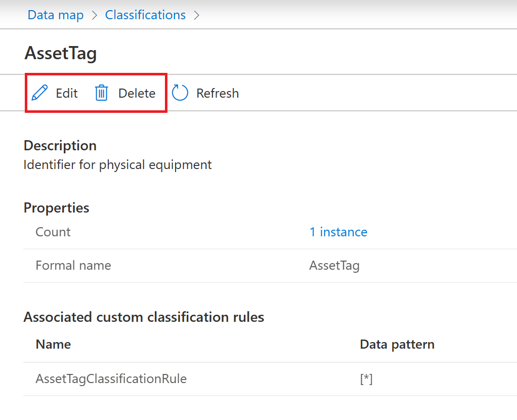Click the pencil icon next to Edit
The image size is (517, 420).
[x=39, y=93]
